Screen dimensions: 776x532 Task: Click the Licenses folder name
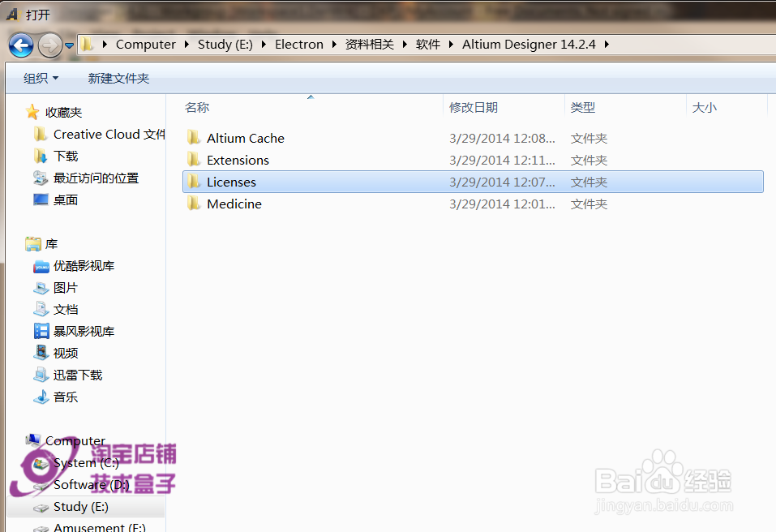tap(231, 182)
